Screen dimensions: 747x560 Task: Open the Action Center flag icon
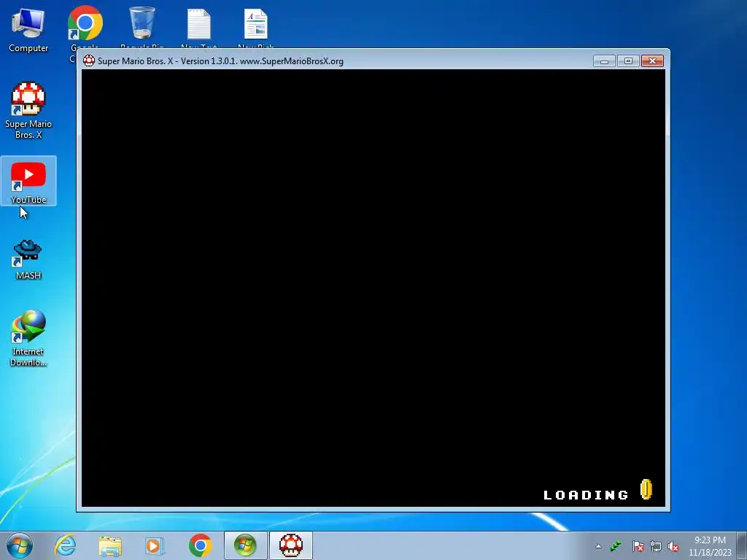[x=638, y=546]
